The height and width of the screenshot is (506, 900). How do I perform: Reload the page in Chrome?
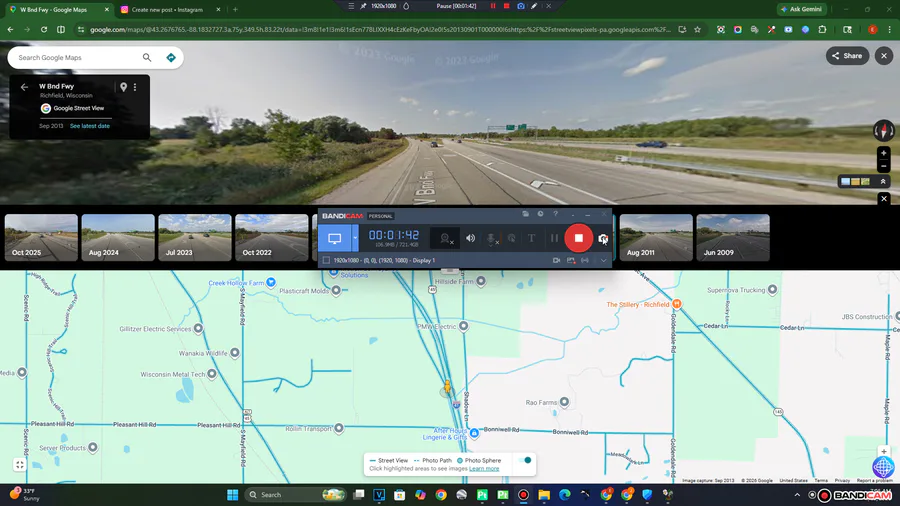[x=44, y=29]
